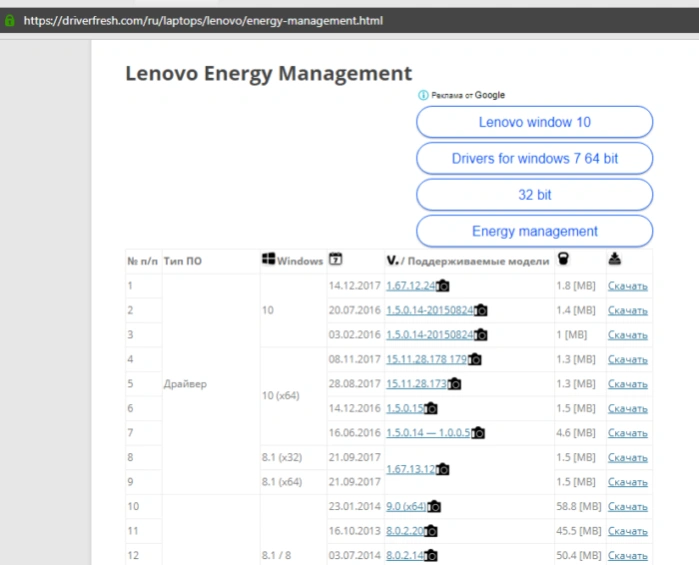
Task: Click camera icon next to 1.67.12.24
Action: (443, 286)
